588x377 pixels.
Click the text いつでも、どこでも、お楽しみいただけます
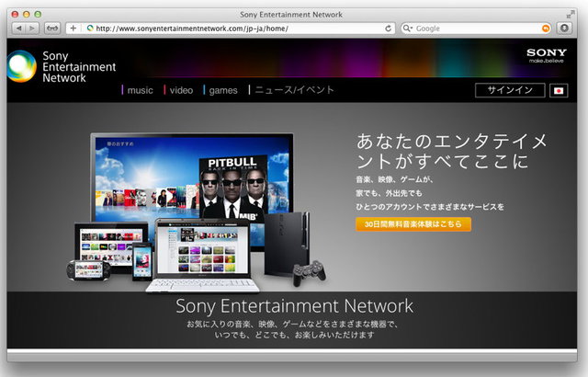tap(294, 335)
